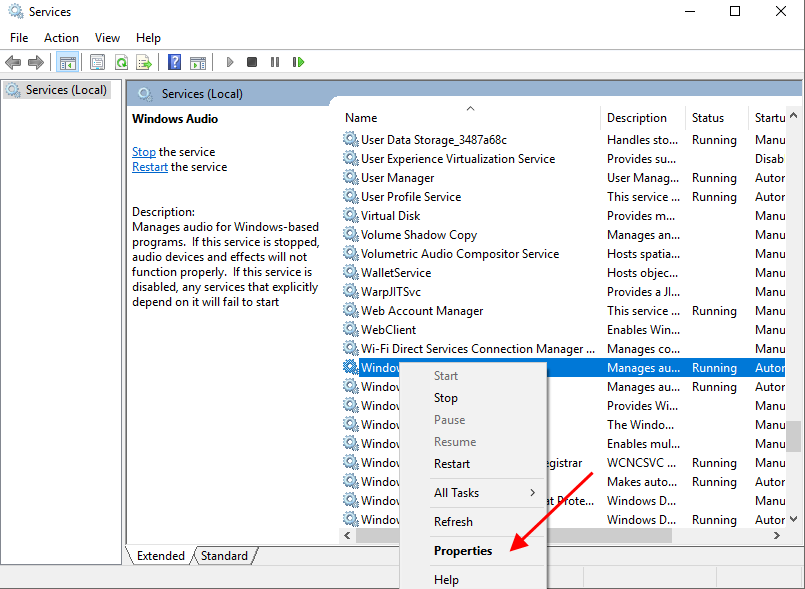Switch to the Extended tab
The height and width of the screenshot is (589, 805).
pyautogui.click(x=160, y=556)
